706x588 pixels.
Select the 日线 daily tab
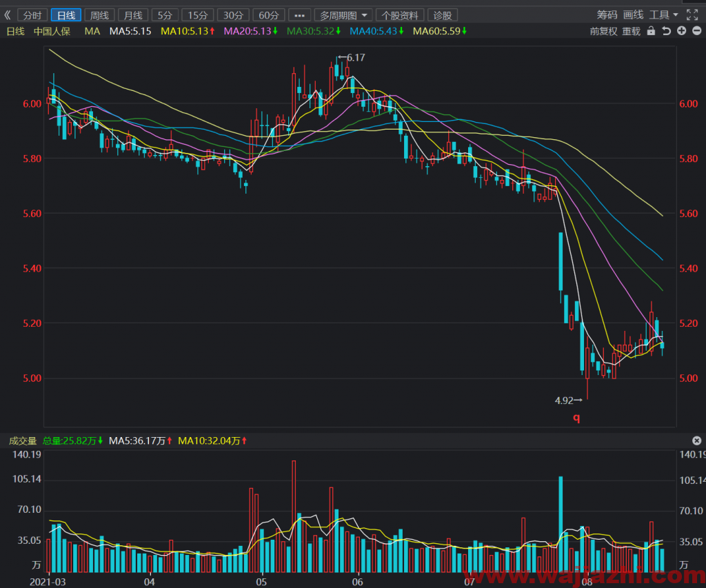point(66,15)
